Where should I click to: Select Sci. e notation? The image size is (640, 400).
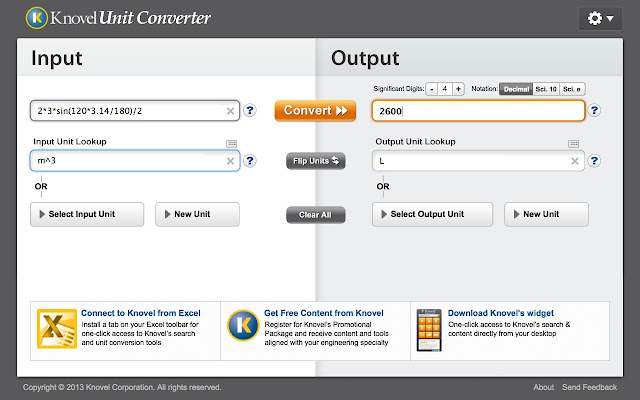point(572,89)
